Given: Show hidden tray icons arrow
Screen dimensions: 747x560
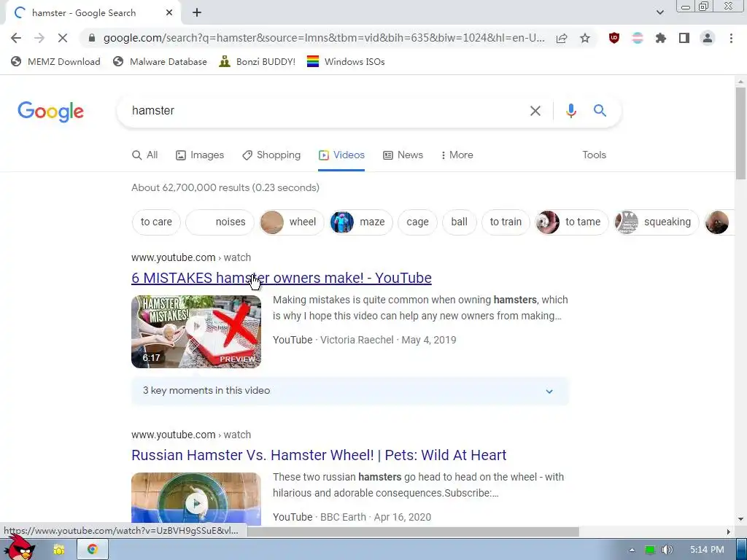Looking at the screenshot, I should click(632, 550).
